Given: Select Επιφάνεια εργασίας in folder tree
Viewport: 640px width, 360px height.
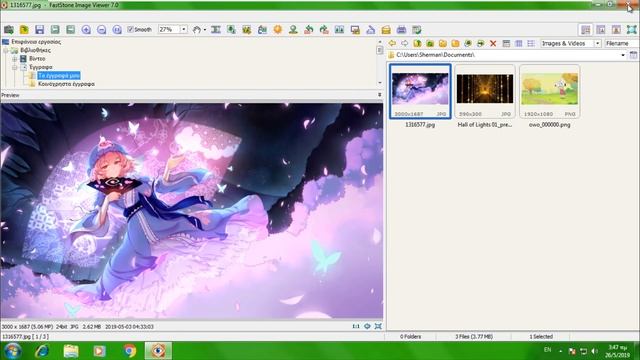Looking at the screenshot, I should point(36,42).
